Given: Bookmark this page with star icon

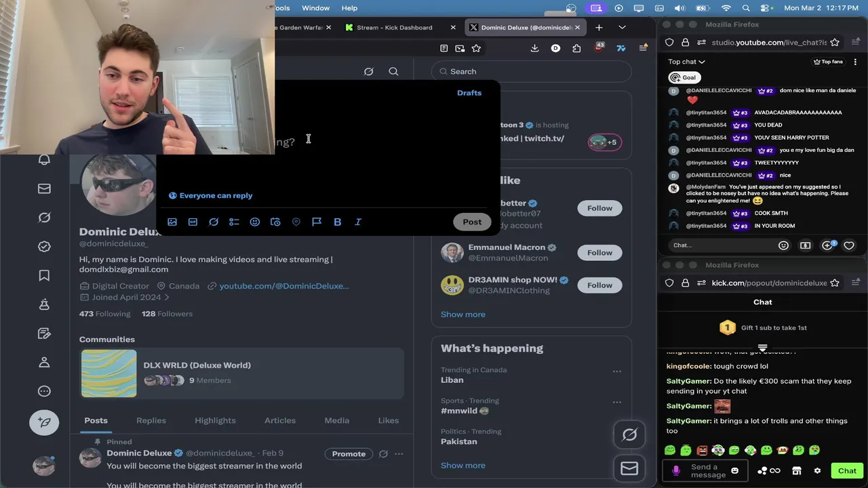Looking at the screenshot, I should click(476, 48).
